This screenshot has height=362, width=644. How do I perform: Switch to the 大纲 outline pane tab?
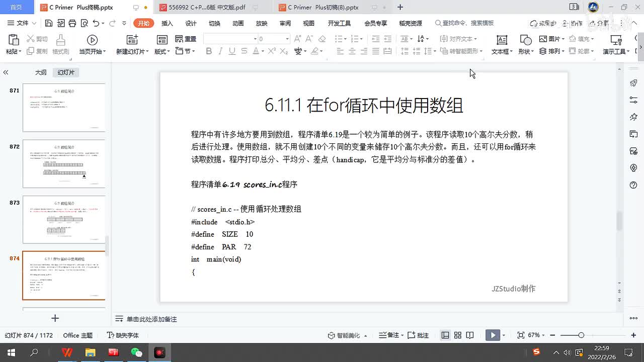41,72
